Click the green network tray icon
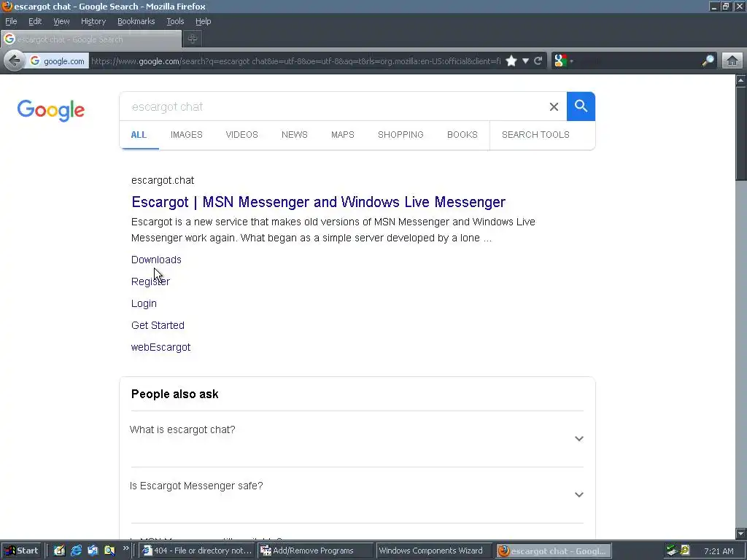The height and width of the screenshot is (560, 747). pyautogui.click(x=672, y=551)
